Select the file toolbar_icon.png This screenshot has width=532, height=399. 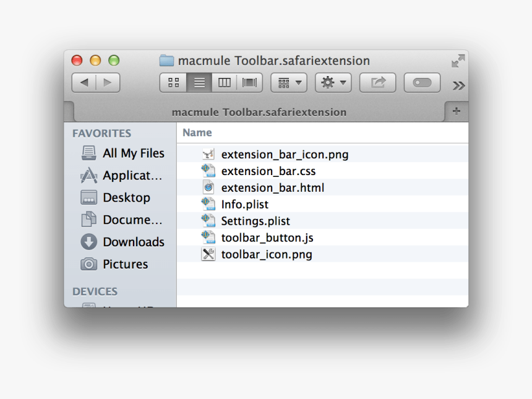pyautogui.click(x=322, y=254)
